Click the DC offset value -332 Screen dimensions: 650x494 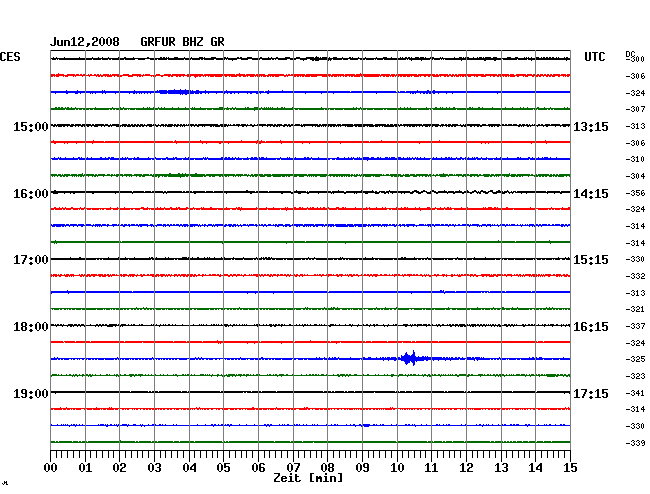pyautogui.click(x=635, y=276)
